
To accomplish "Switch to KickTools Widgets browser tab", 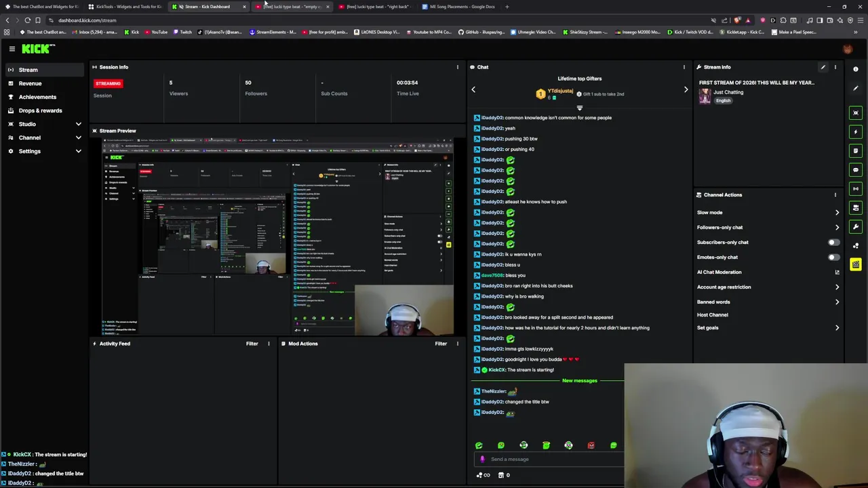I will 125,7.
